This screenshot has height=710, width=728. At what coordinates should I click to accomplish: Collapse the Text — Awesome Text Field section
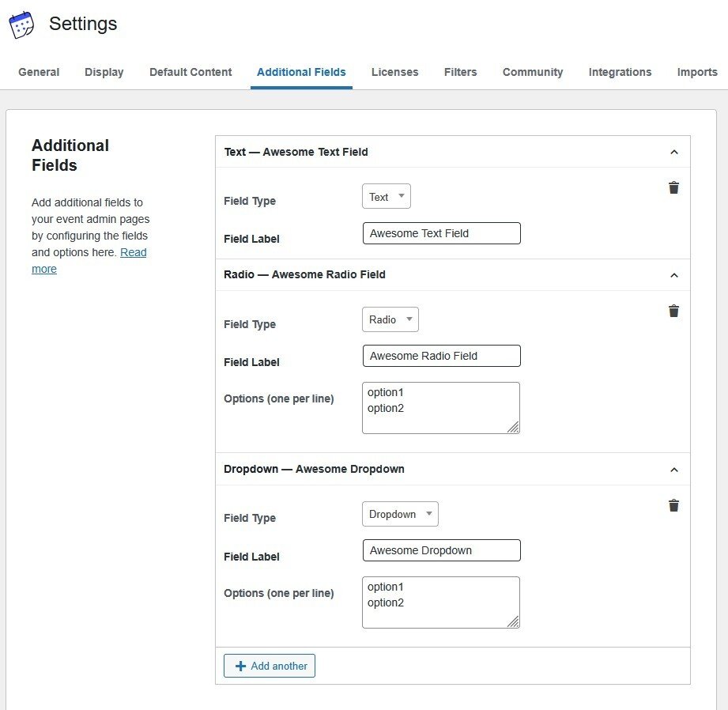tap(673, 152)
